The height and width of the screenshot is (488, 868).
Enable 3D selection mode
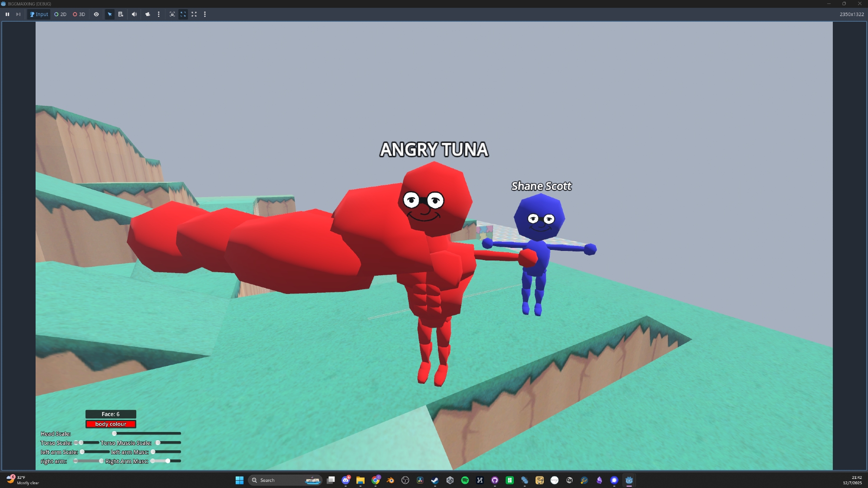coord(79,14)
